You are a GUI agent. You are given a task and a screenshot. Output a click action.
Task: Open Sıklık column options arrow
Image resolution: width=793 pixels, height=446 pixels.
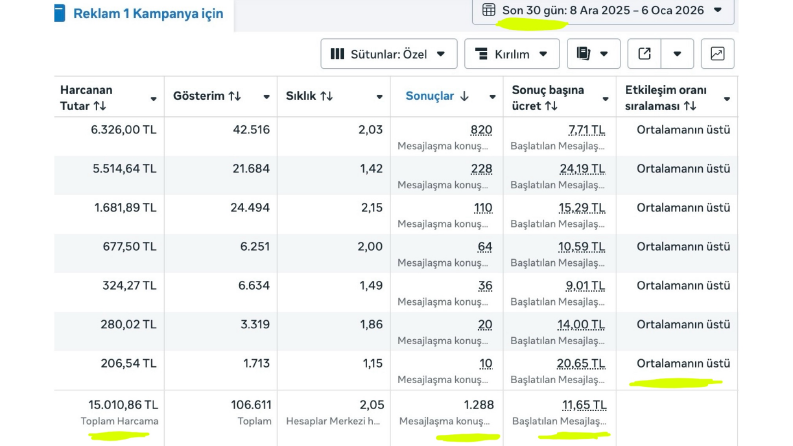(379, 97)
